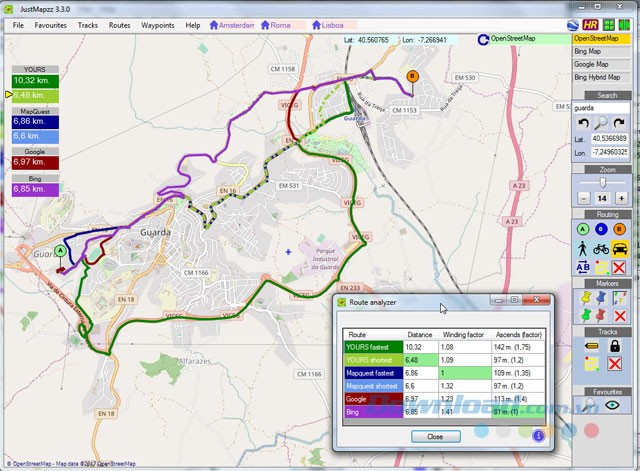Viewport: 640px width, 471px height.
Task: Click the route analyzer info icon
Action: [x=537, y=435]
